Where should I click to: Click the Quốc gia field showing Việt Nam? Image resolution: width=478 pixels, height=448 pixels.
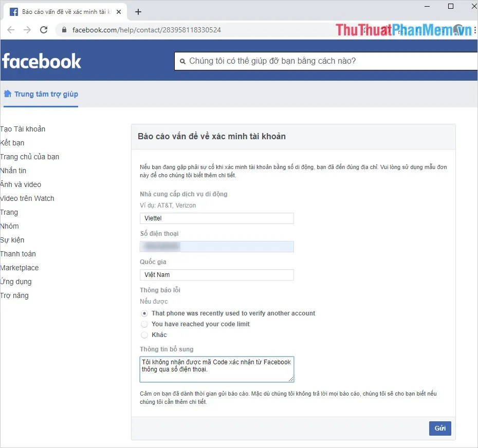[216, 275]
